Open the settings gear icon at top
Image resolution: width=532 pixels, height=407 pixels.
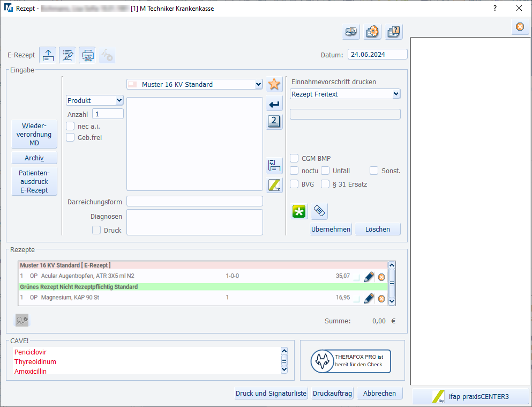(372, 32)
